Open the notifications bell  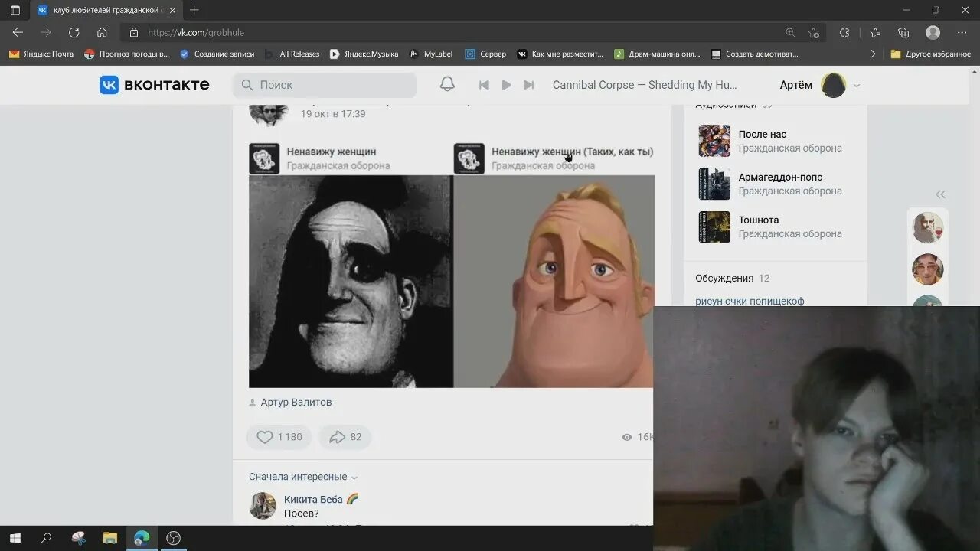(447, 84)
